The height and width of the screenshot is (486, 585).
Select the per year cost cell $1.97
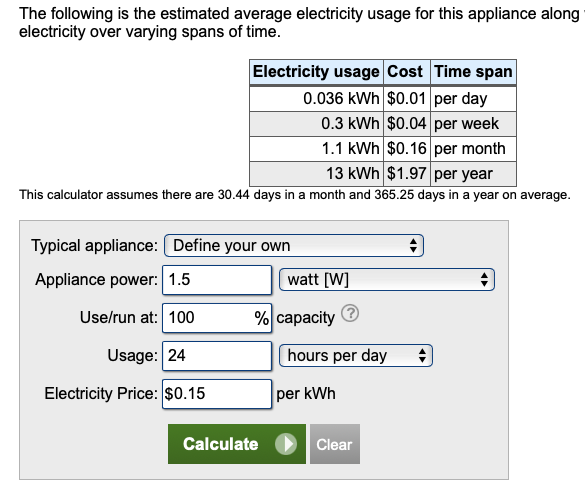[x=407, y=174]
